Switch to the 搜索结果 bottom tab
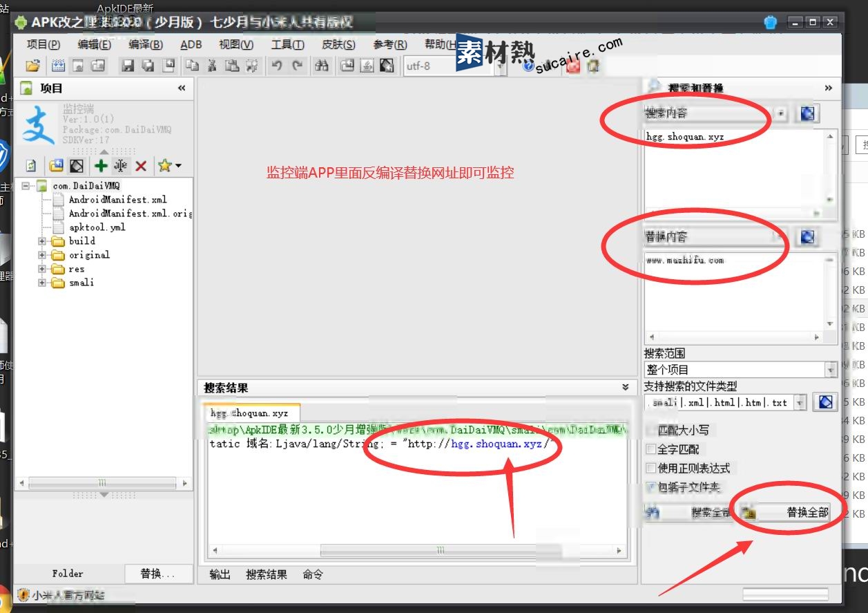 [x=267, y=574]
